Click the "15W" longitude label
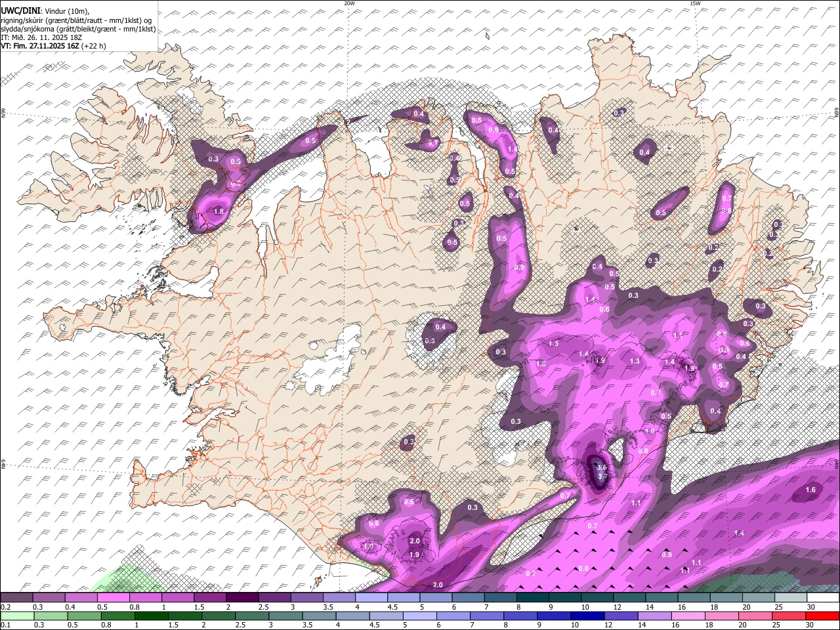 [695, 3]
